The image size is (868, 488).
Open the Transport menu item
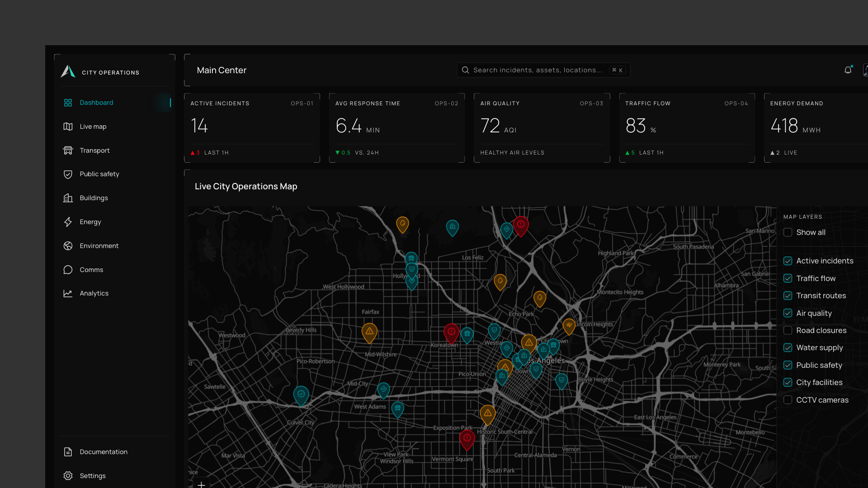pos(115,150)
